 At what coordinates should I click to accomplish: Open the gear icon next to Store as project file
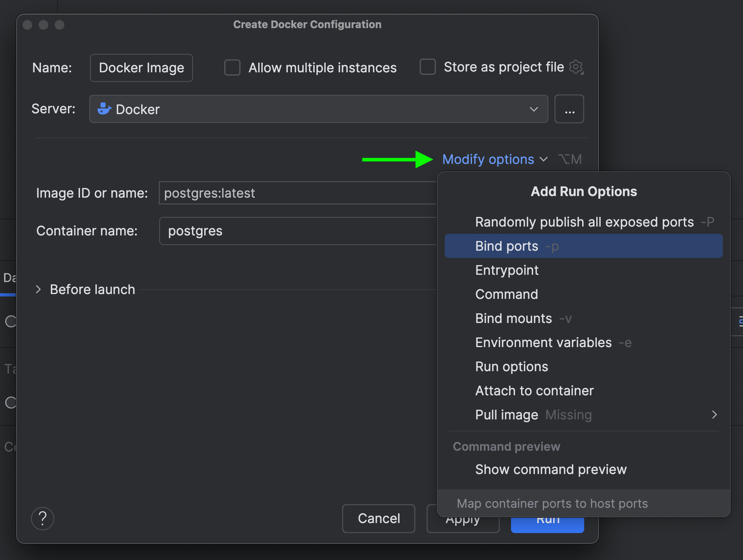(x=577, y=67)
